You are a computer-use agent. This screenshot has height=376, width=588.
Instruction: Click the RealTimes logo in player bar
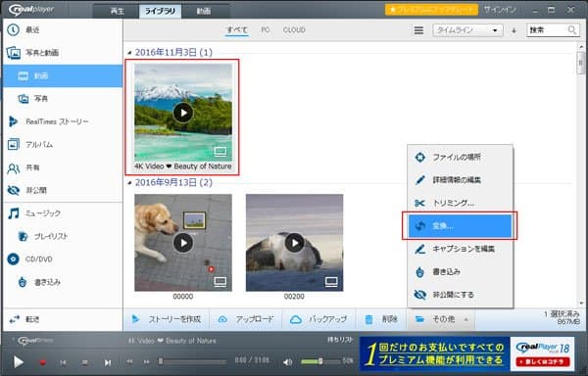[34, 341]
